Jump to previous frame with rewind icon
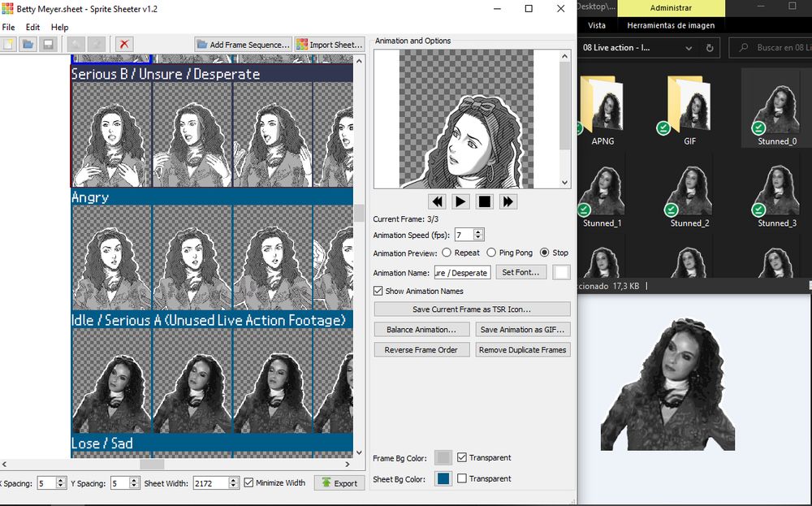The height and width of the screenshot is (506, 812). point(438,201)
